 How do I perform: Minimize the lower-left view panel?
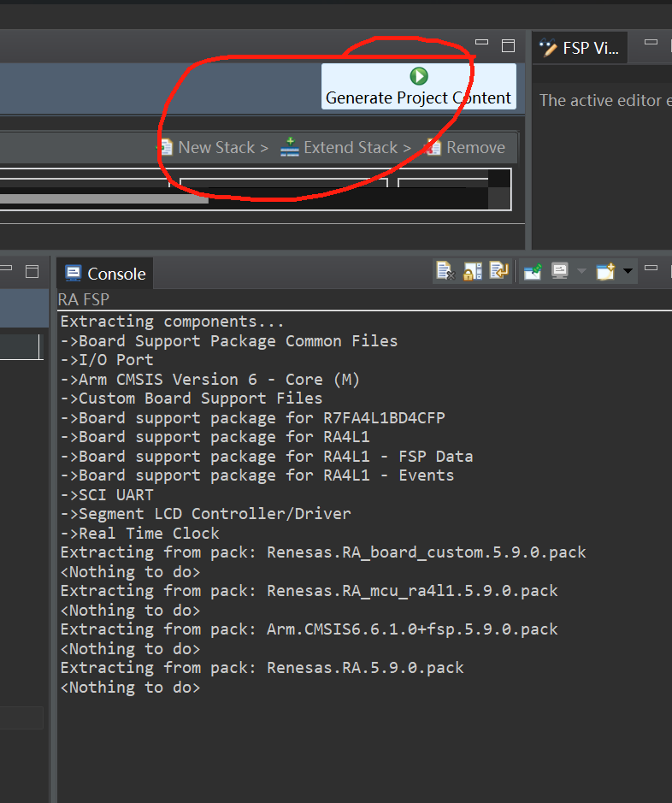click(x=6, y=268)
